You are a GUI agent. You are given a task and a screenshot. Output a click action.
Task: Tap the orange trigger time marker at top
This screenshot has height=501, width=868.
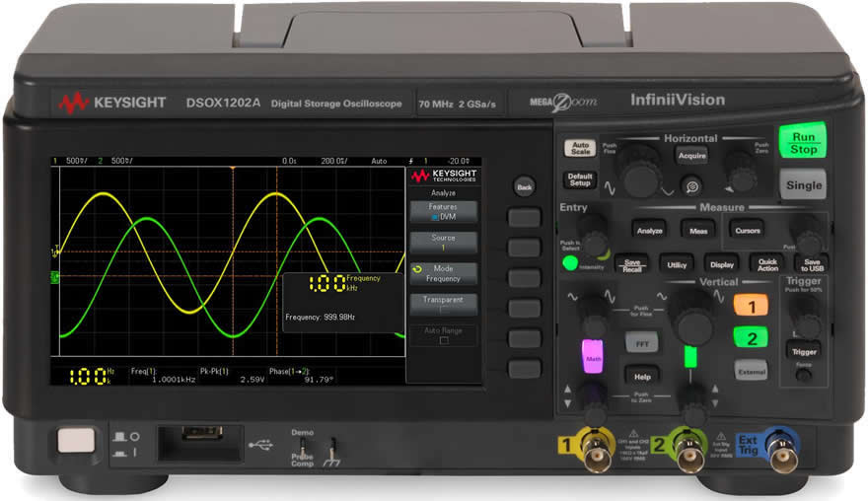233,168
